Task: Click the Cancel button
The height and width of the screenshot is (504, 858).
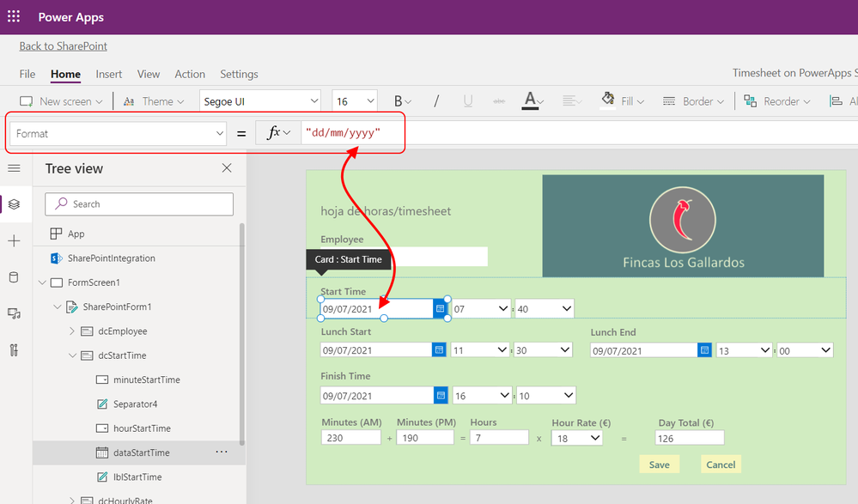Action: (x=721, y=464)
